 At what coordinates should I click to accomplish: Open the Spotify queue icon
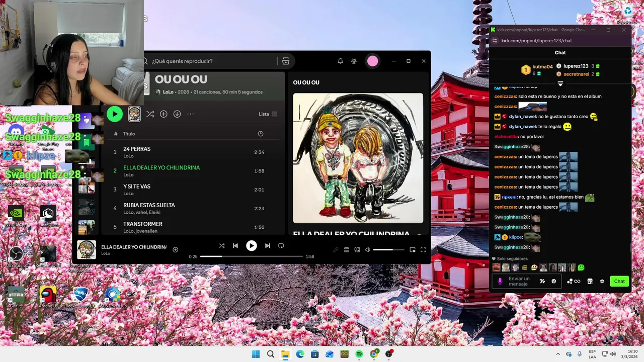[346, 250]
